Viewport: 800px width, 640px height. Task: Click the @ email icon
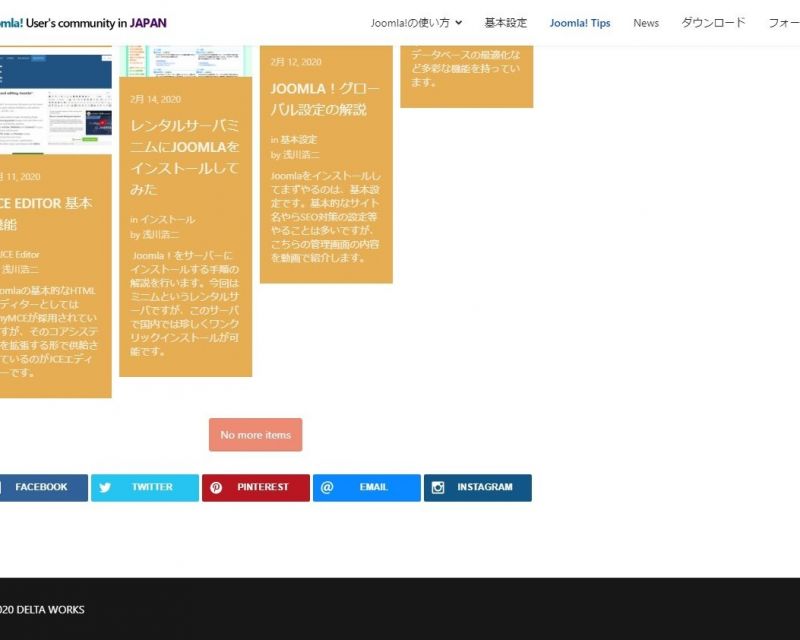[327, 488]
